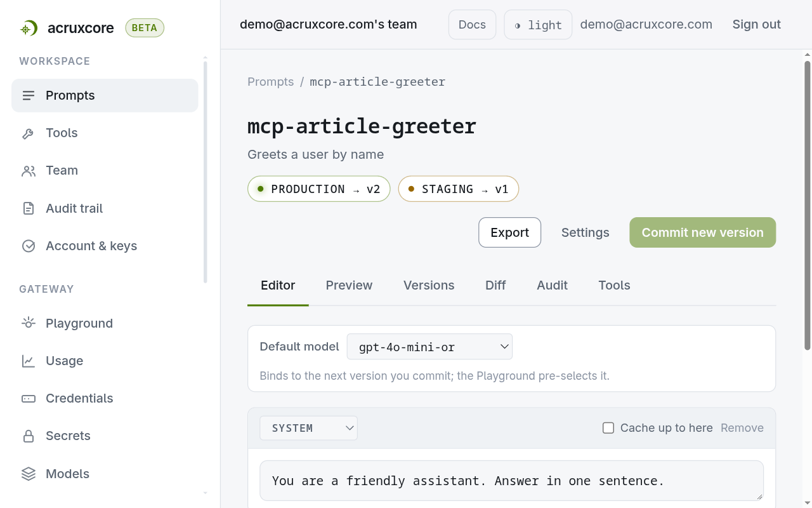Click Commit new version button

[x=702, y=232]
